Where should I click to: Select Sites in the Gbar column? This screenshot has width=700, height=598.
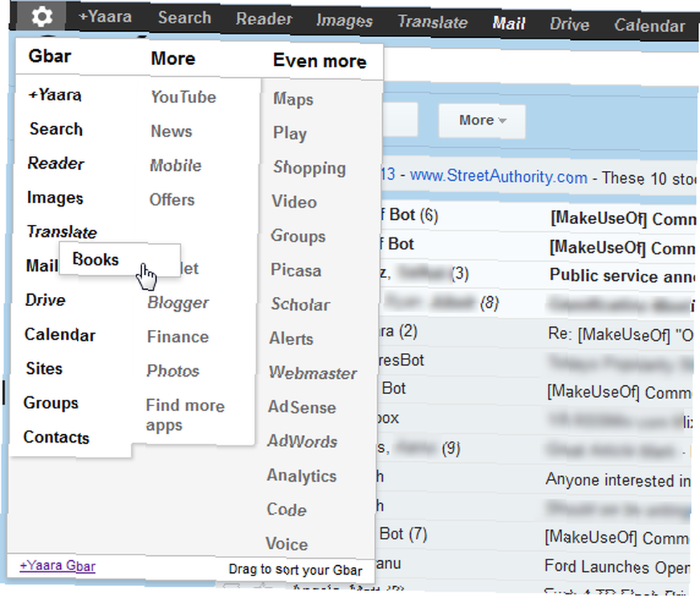[x=43, y=368]
